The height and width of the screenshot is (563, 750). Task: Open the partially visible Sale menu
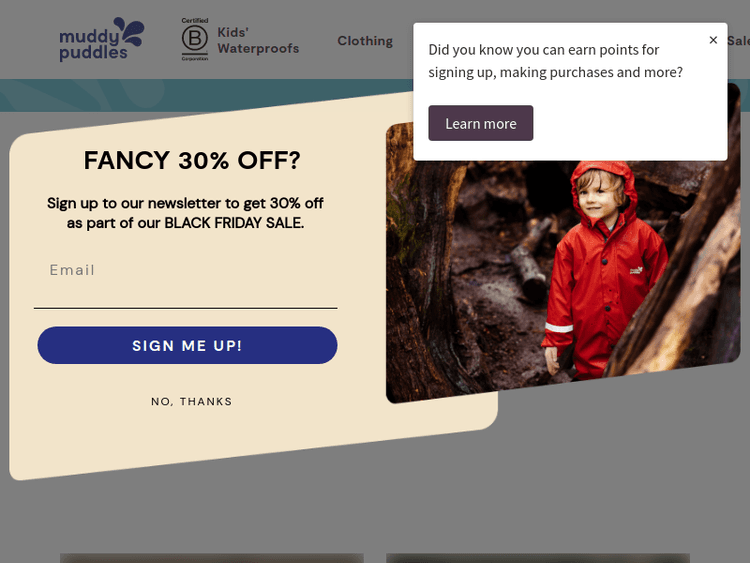click(738, 41)
